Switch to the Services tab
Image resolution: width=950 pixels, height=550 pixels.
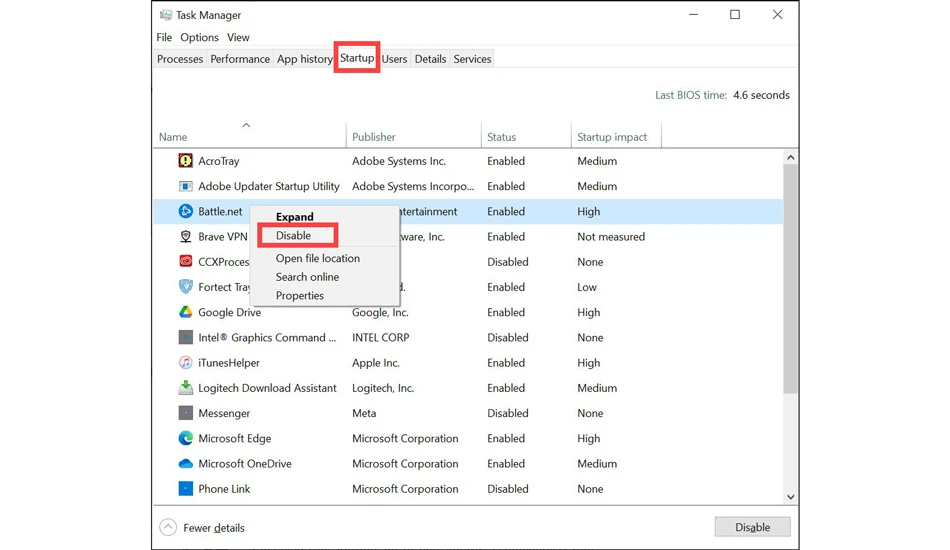click(472, 59)
